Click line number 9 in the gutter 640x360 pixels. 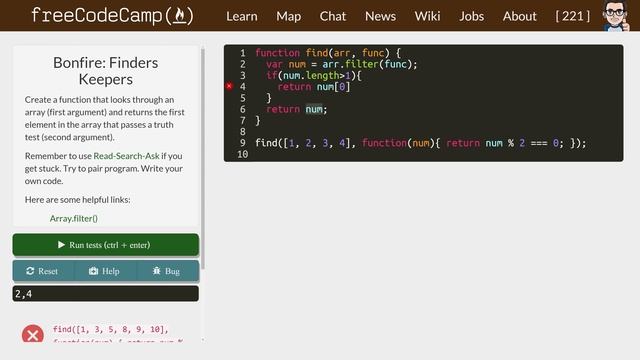pos(242,143)
